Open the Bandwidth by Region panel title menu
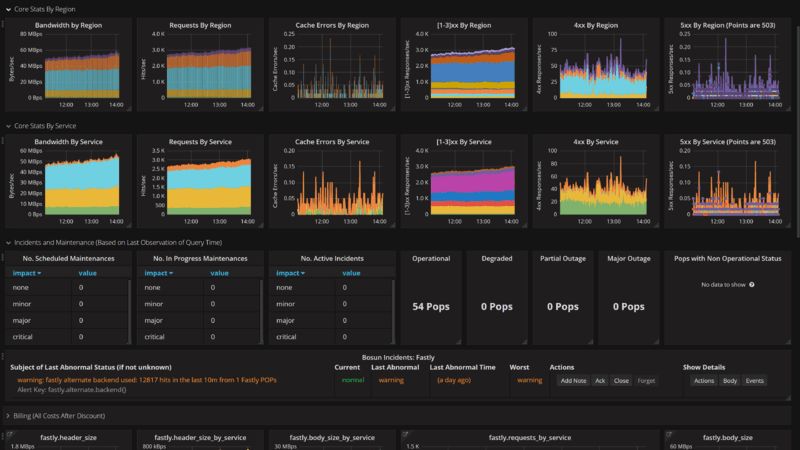This screenshot has width=800, height=450. point(66,23)
